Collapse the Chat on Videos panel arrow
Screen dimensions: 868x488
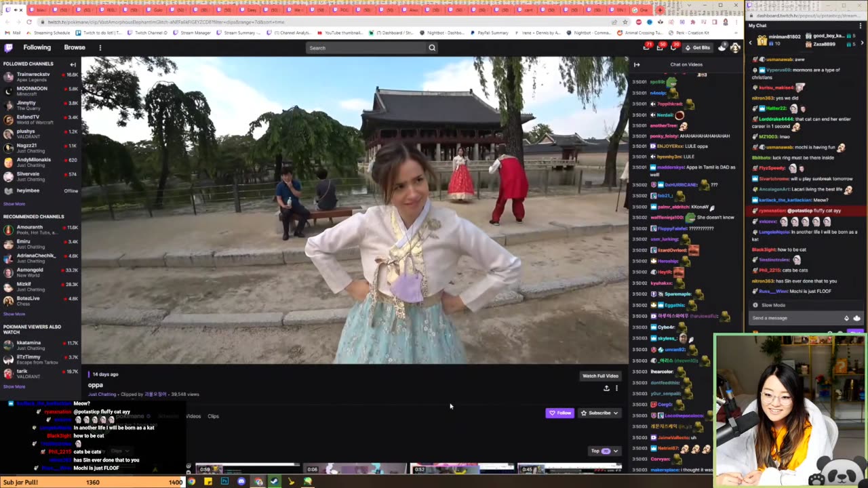pyautogui.click(x=637, y=64)
